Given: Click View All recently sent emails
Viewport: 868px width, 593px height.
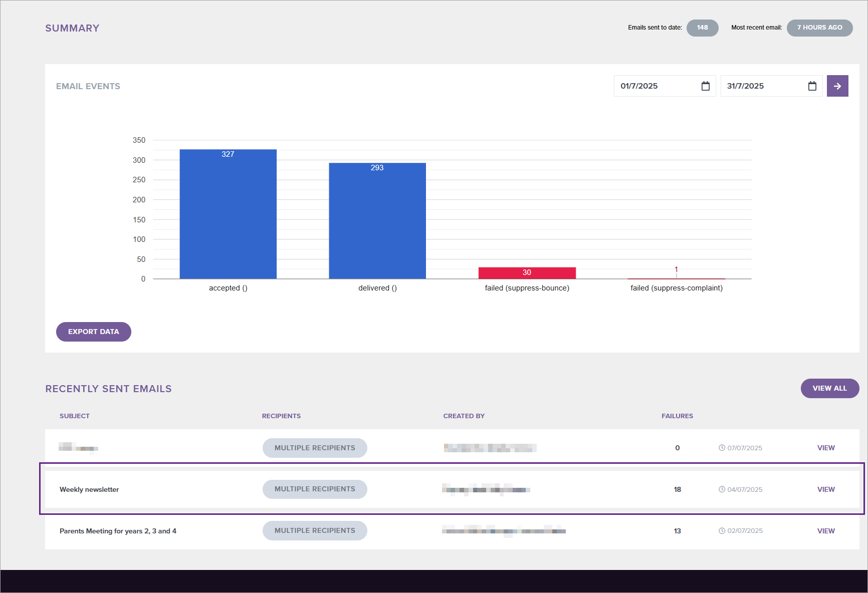Looking at the screenshot, I should pyautogui.click(x=829, y=388).
